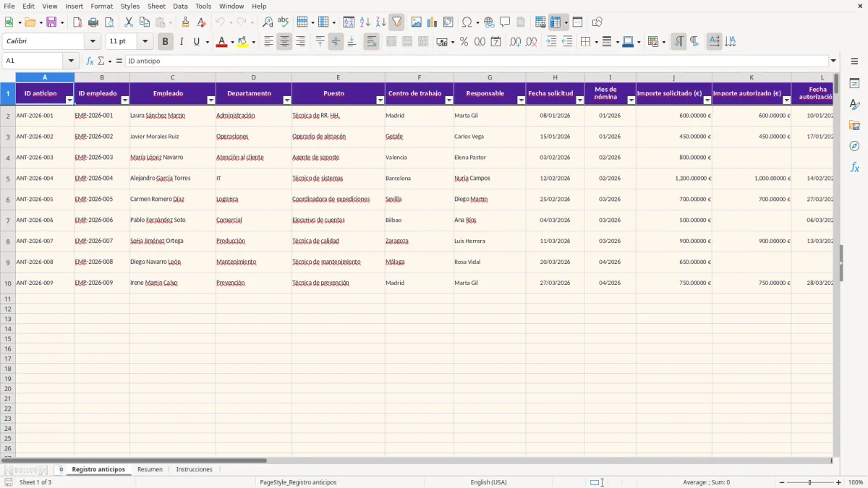The width and height of the screenshot is (868, 488).
Task: Toggle Left-to-Right text direction
Action: tap(678, 42)
